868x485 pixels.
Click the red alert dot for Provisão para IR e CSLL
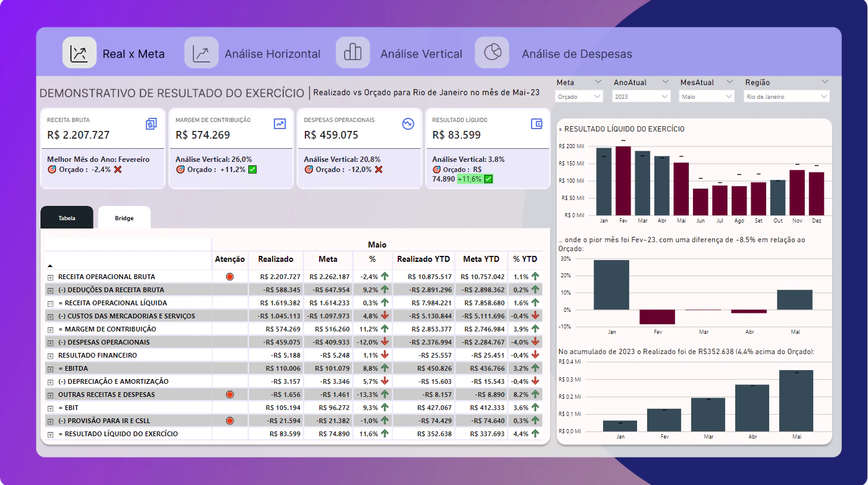pyautogui.click(x=230, y=421)
